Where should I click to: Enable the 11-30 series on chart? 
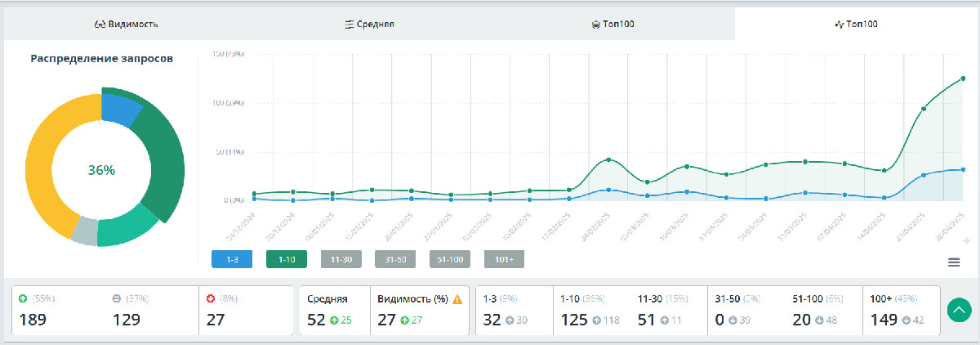[x=341, y=259]
